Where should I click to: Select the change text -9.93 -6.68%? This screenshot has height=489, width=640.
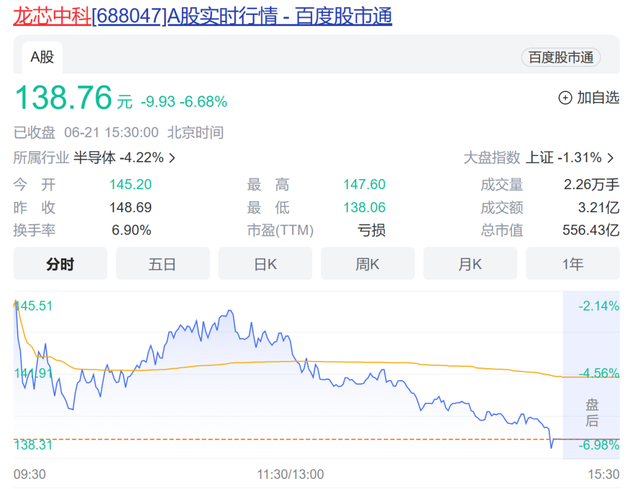point(184,102)
